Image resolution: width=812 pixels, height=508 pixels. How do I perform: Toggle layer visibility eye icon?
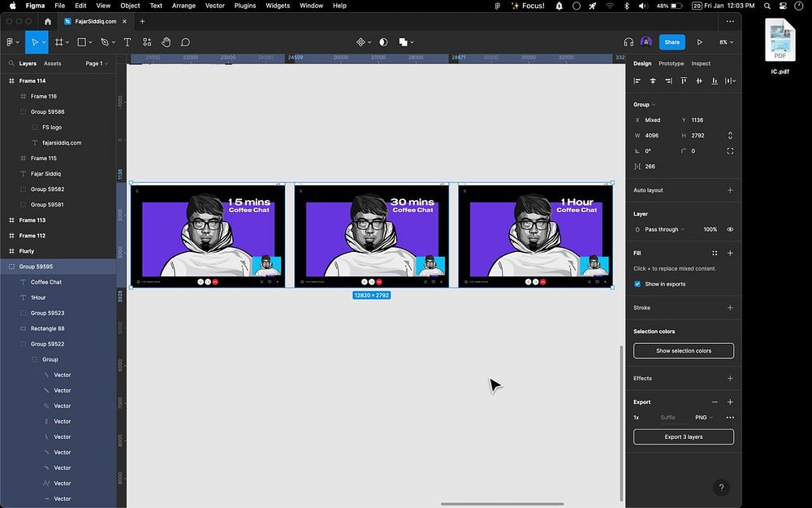(x=730, y=229)
